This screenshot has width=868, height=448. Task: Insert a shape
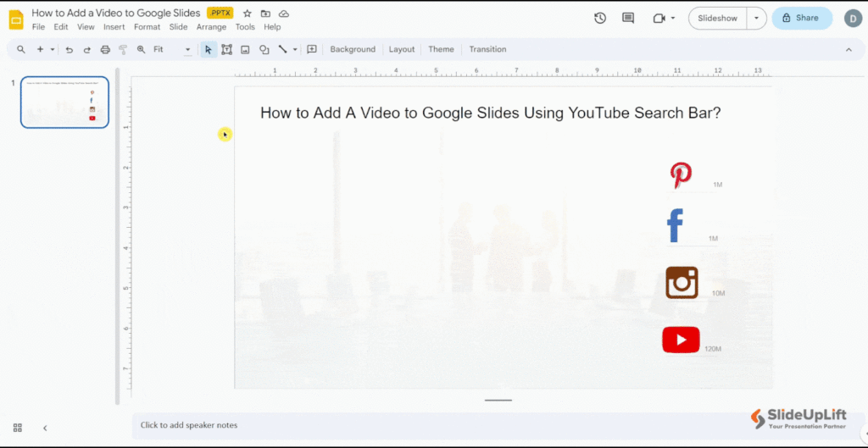coord(264,49)
